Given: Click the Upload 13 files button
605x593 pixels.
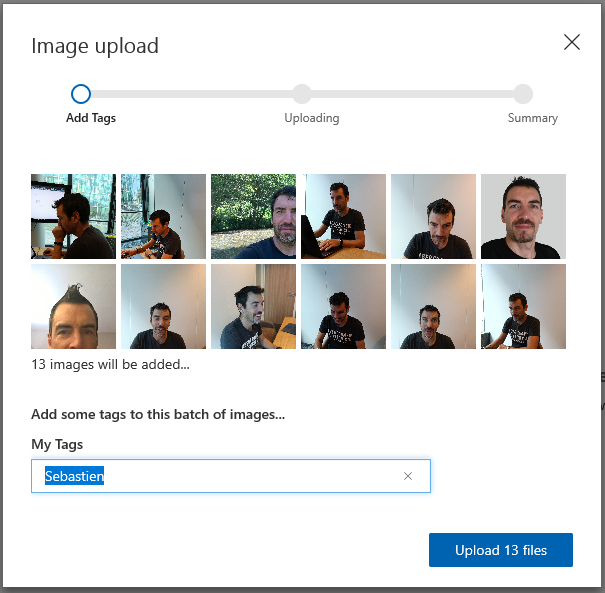Looking at the screenshot, I should tap(501, 550).
